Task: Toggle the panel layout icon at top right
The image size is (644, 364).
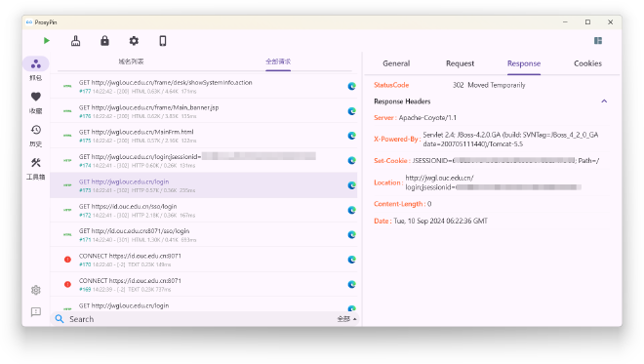Action: click(598, 41)
